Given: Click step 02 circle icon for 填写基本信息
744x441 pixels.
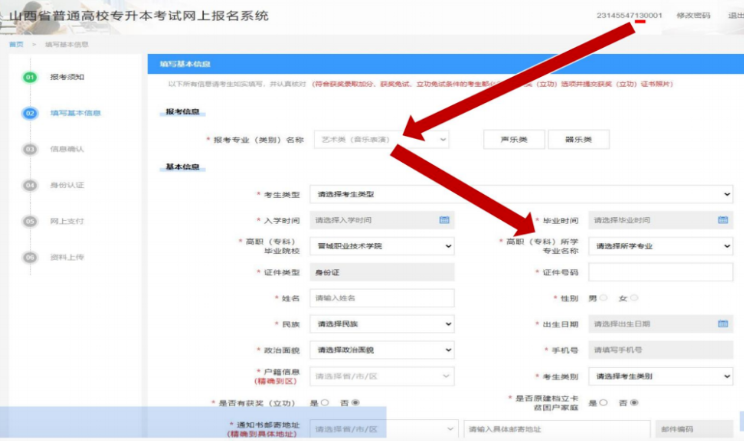Looking at the screenshot, I should click(x=30, y=113).
